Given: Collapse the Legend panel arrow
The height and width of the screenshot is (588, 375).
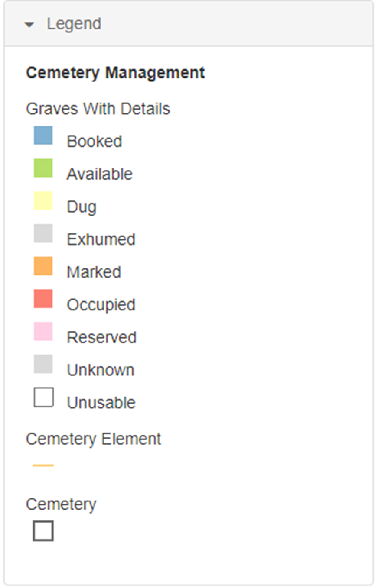Looking at the screenshot, I should point(29,25).
